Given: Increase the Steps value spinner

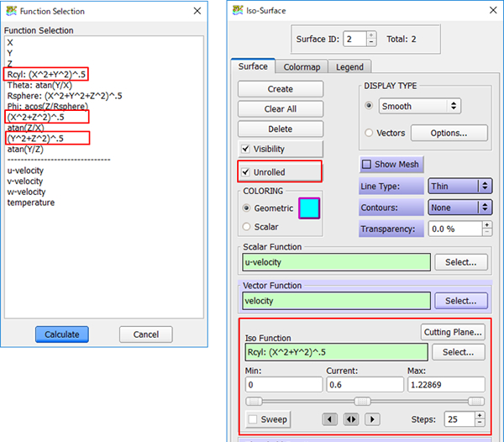Looking at the screenshot, I should click(480, 414).
